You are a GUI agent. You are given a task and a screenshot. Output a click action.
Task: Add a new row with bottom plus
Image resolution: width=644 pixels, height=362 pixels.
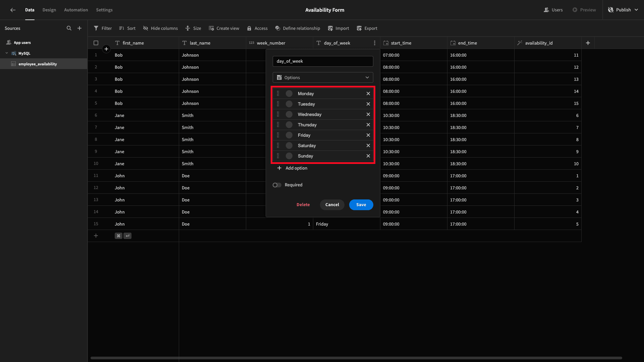[96, 236]
